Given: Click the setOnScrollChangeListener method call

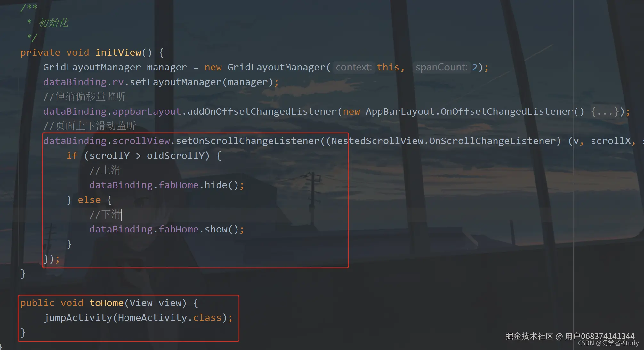Looking at the screenshot, I should [248, 141].
